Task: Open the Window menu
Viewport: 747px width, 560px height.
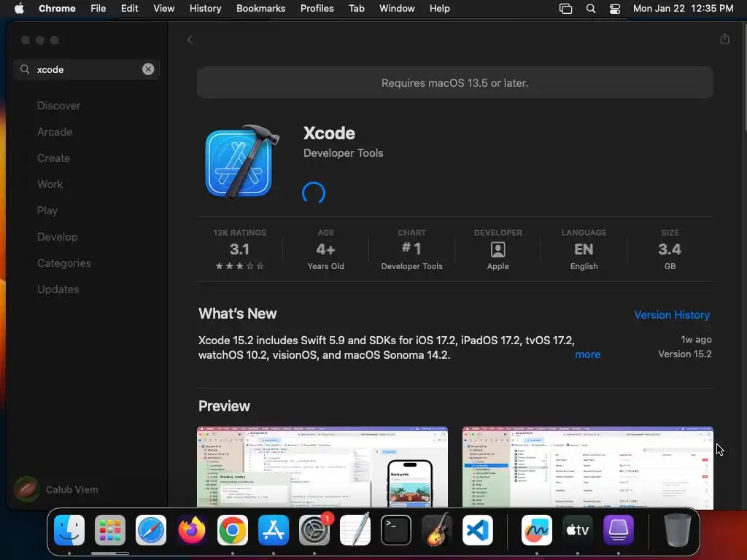Action: 397,9
